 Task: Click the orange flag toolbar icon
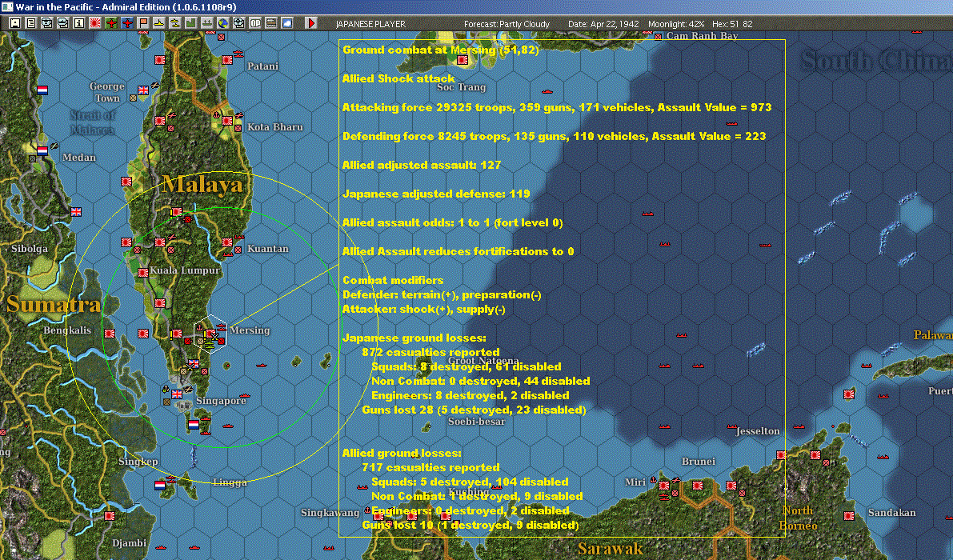coord(143,23)
